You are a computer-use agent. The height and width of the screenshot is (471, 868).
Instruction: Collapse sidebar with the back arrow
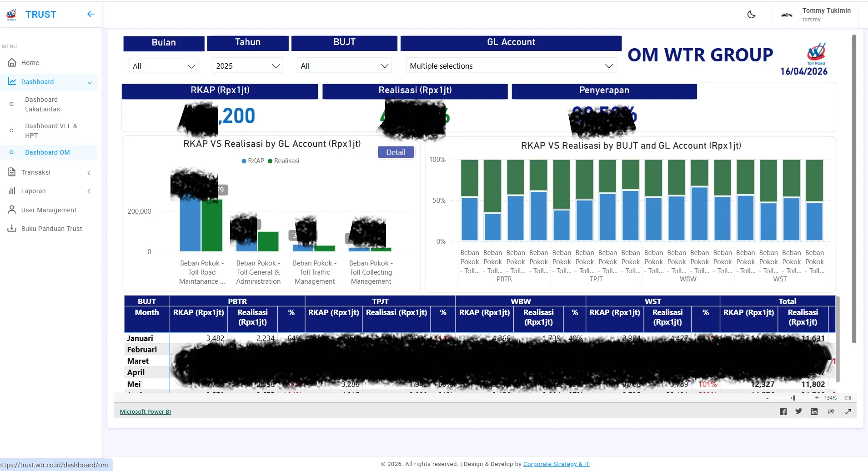91,14
